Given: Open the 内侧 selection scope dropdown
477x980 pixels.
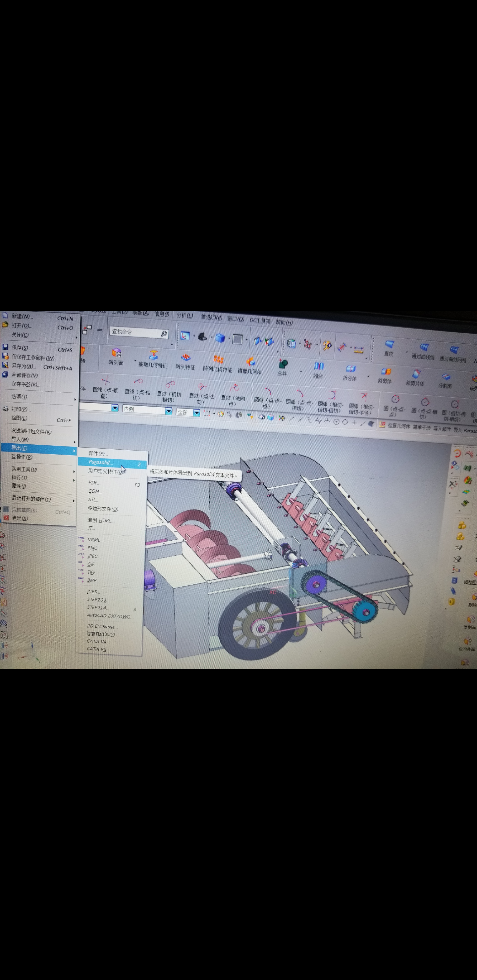Looking at the screenshot, I should [147, 410].
